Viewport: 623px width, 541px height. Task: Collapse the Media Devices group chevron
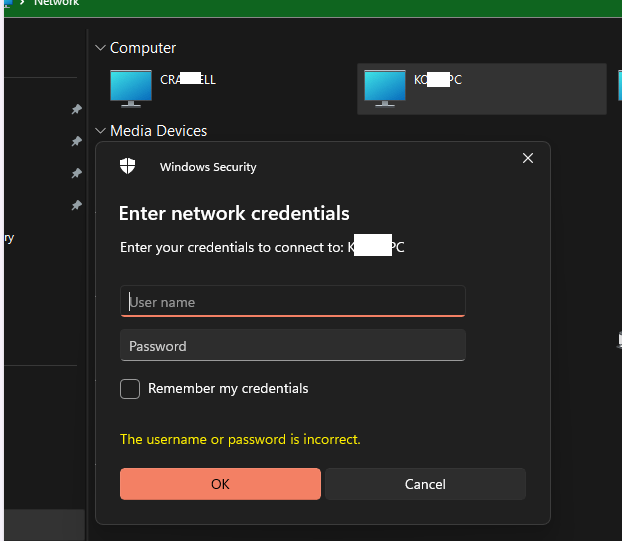101,131
